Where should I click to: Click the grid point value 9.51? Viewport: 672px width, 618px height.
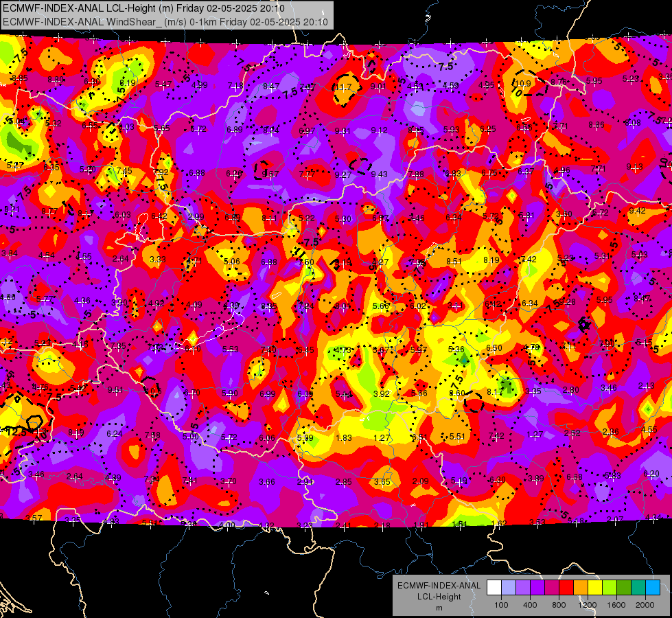point(115,390)
